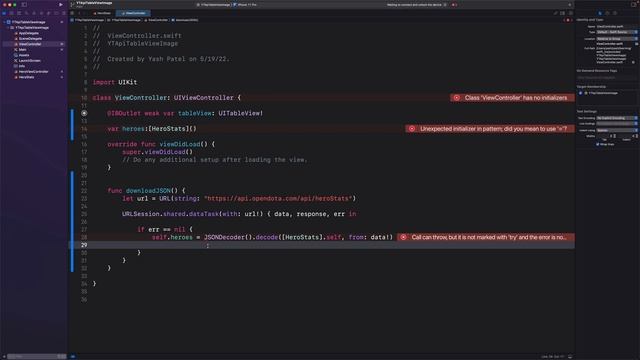
Task: Open AppDelegate file in navigator
Action: (27, 33)
